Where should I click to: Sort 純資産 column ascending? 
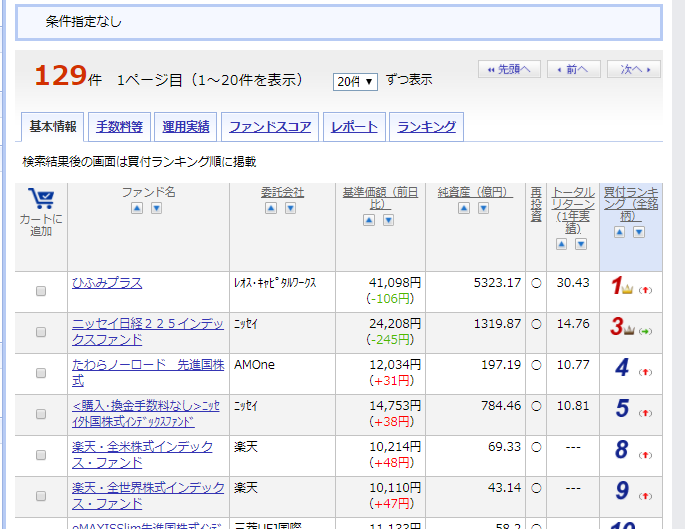pos(464,208)
